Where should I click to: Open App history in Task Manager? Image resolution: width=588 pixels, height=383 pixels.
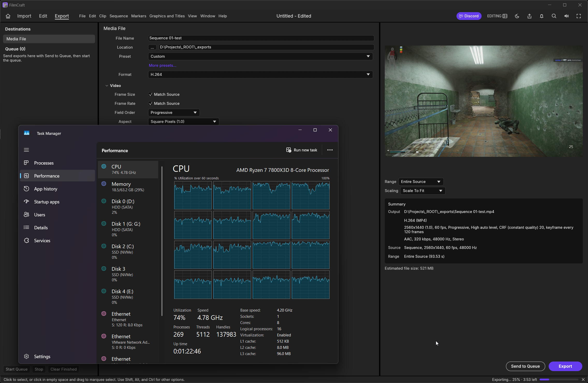point(57,189)
